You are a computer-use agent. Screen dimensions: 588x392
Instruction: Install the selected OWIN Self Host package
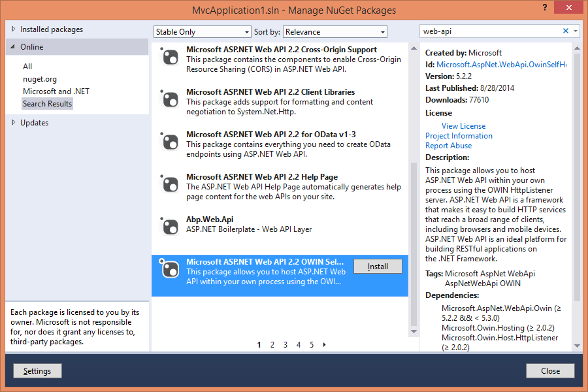(x=378, y=267)
